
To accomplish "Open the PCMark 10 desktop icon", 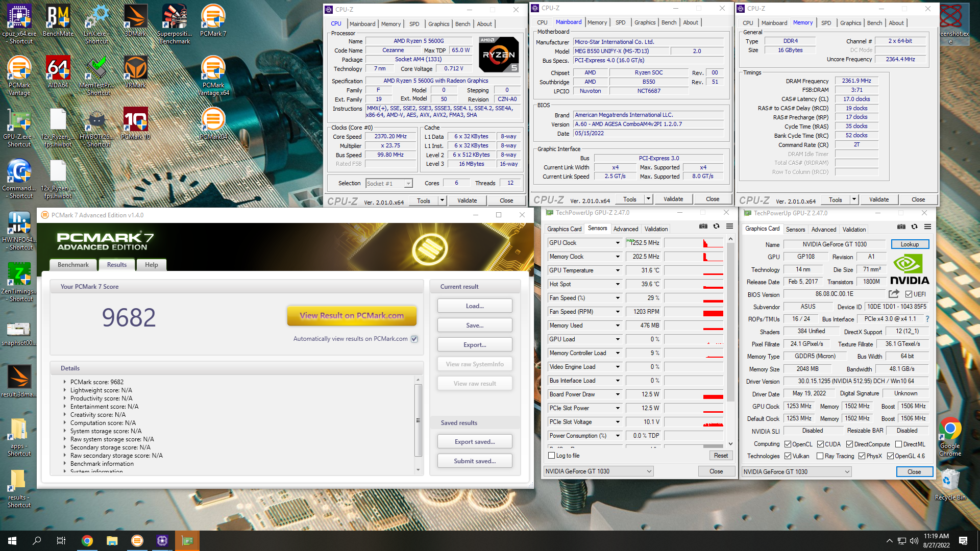I will point(135,123).
